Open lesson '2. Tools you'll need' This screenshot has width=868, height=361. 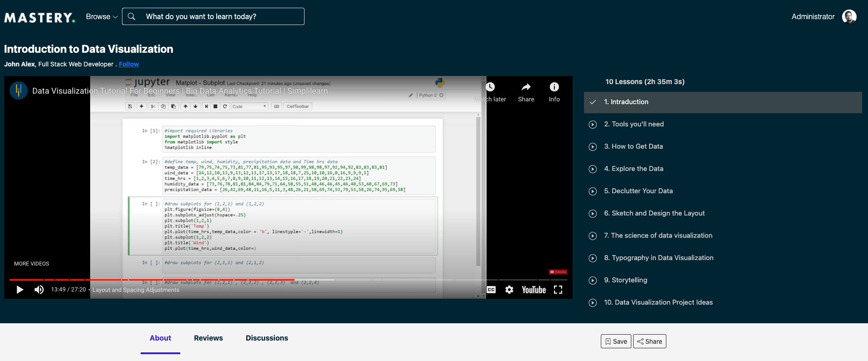coord(634,124)
